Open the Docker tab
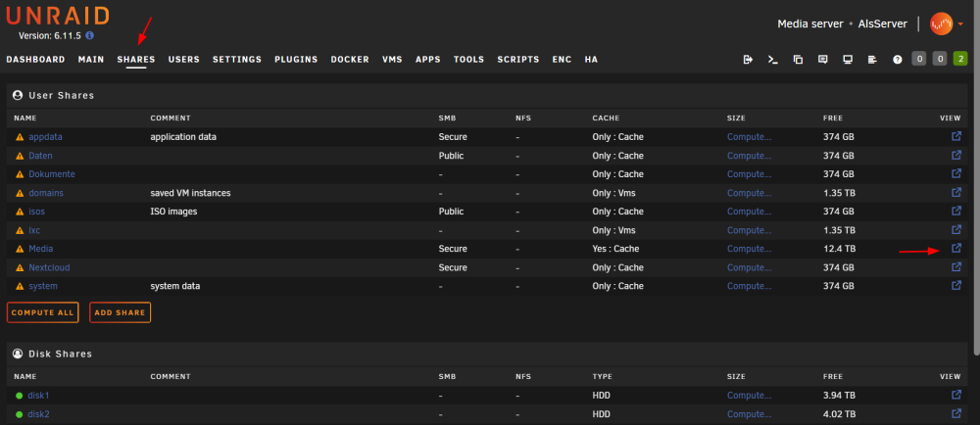 350,60
